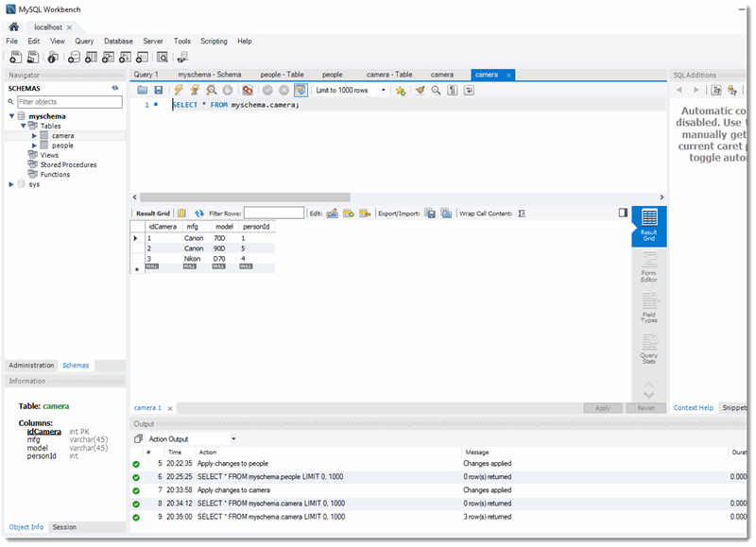
Task: Open Field Types view
Action: 649,308
